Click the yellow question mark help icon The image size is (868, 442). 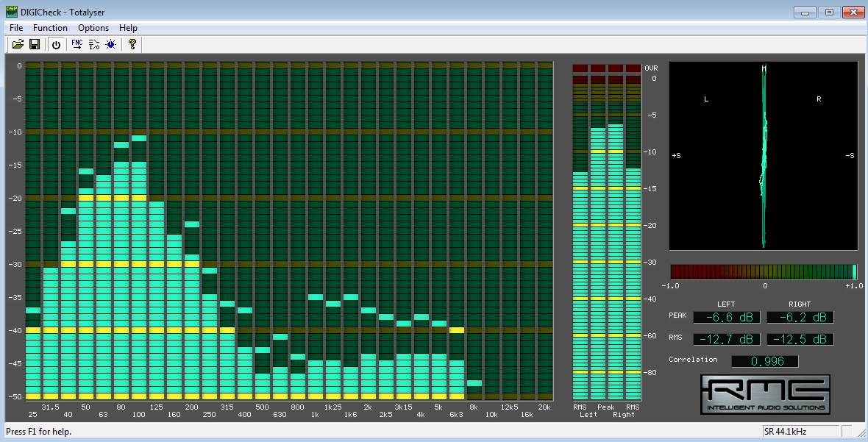(x=132, y=44)
